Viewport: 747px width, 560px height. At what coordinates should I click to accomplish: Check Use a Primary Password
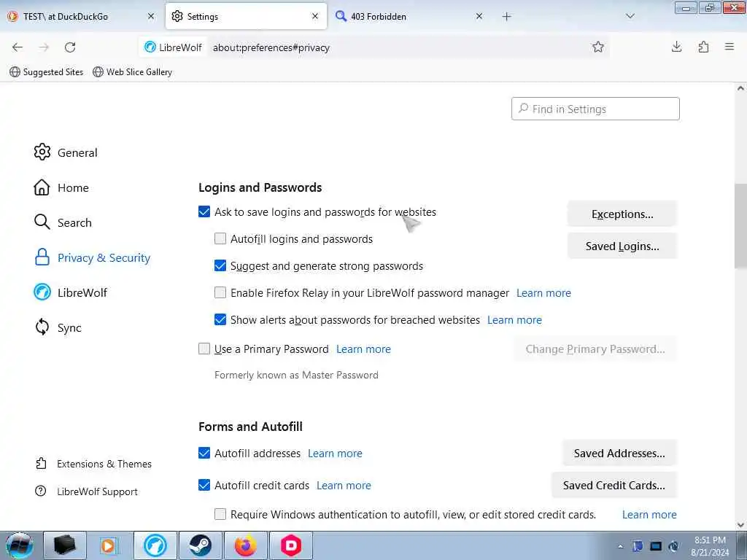click(204, 349)
